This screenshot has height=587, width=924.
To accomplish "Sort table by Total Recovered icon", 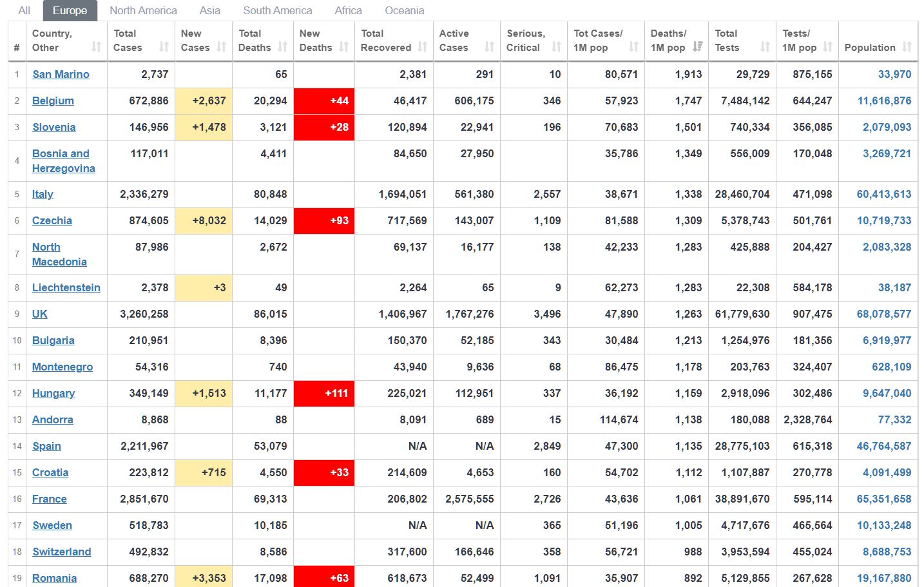I will click(423, 47).
